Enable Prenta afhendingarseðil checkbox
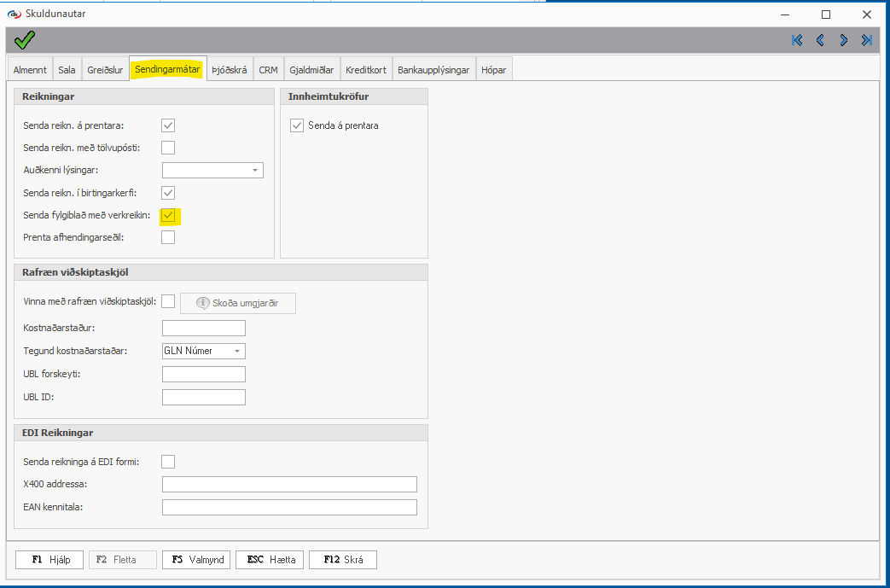The height and width of the screenshot is (588, 890). (x=168, y=237)
